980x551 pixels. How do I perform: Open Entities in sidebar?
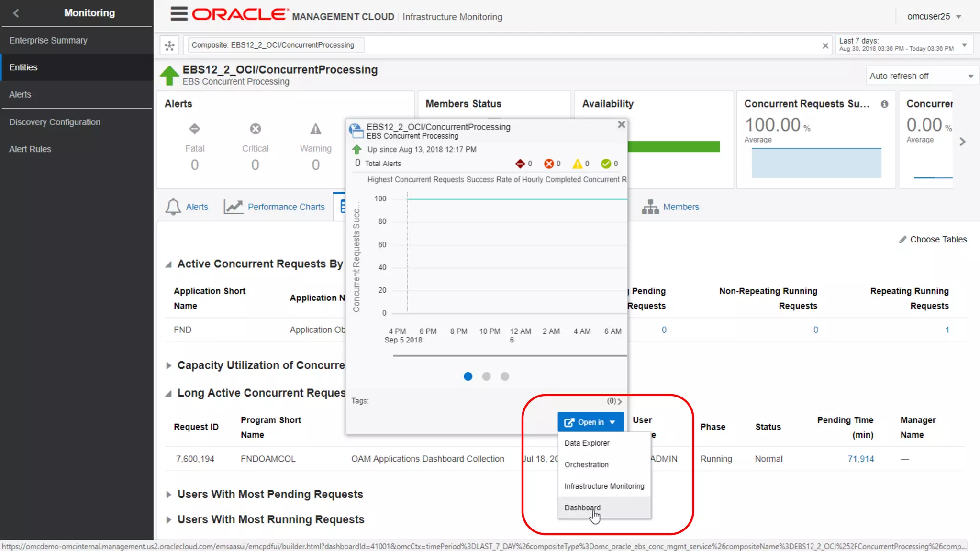pyautogui.click(x=77, y=67)
